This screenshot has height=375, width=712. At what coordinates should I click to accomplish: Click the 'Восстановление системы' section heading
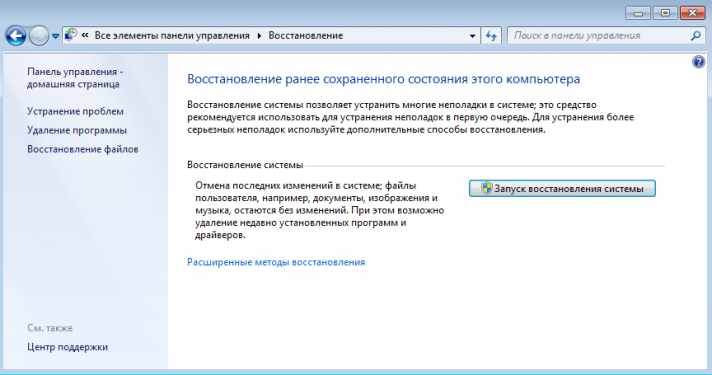[245, 165]
